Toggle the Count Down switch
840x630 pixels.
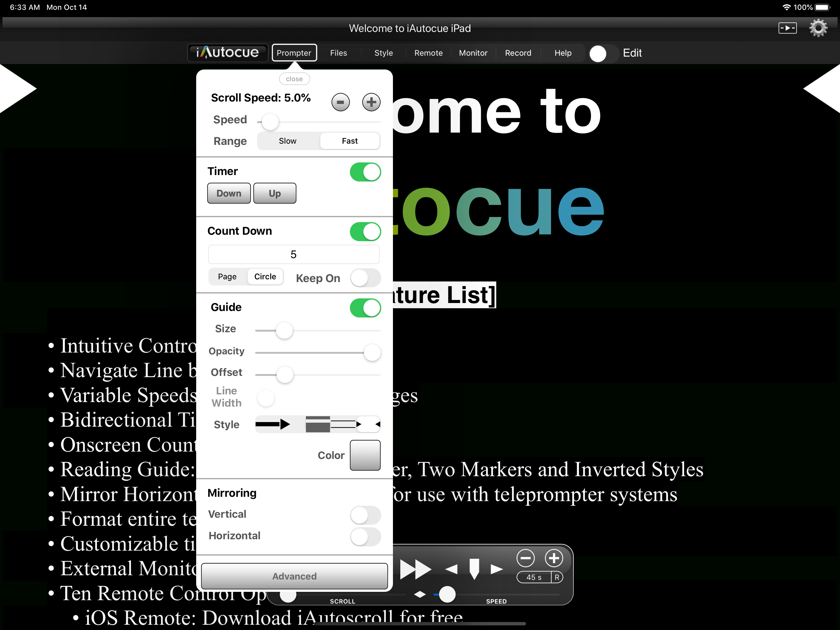365,231
